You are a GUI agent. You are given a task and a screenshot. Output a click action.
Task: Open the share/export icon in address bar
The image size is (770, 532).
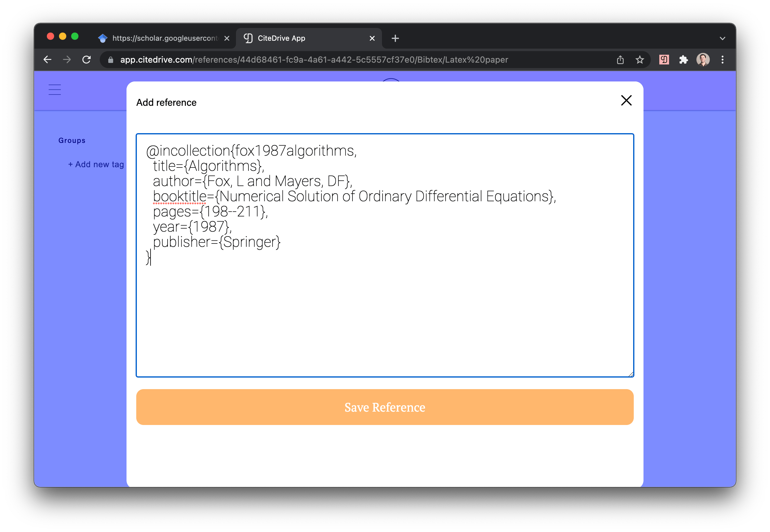(620, 60)
